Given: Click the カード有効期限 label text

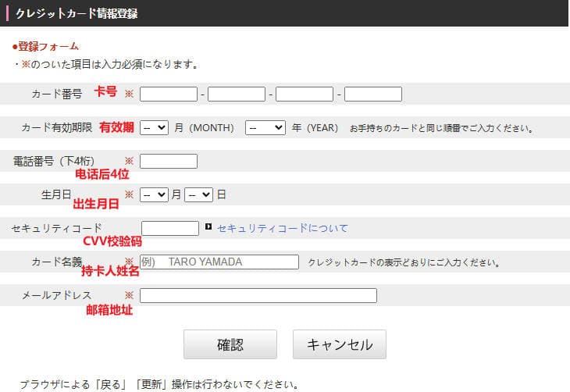Looking at the screenshot, I should pos(57,127).
